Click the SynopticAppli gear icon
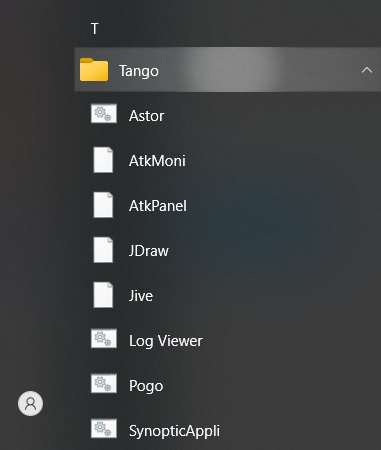Screen dimensions: 381x450 104,429
